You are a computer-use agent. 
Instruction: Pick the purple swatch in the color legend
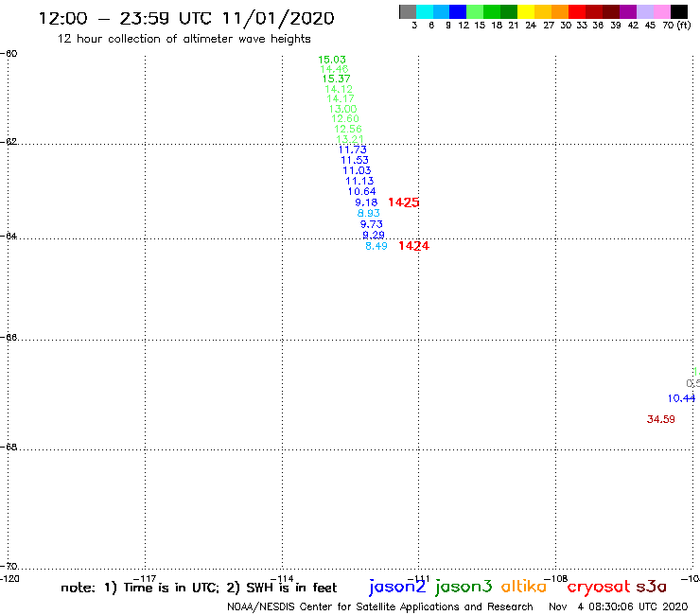[628, 11]
